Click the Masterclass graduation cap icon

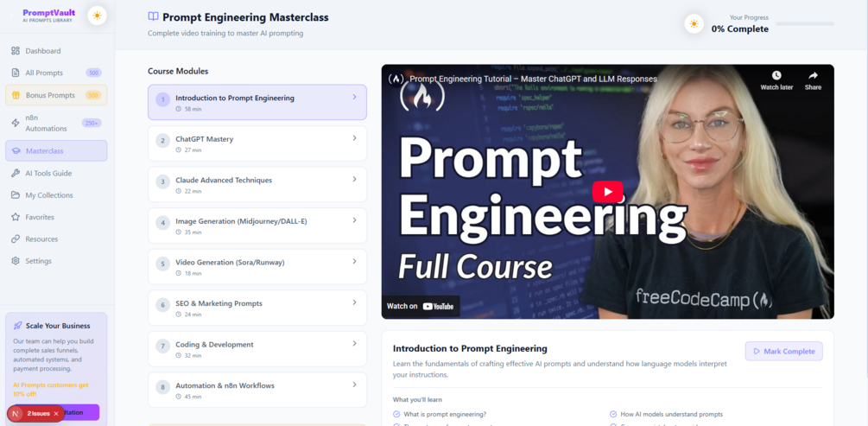point(16,150)
